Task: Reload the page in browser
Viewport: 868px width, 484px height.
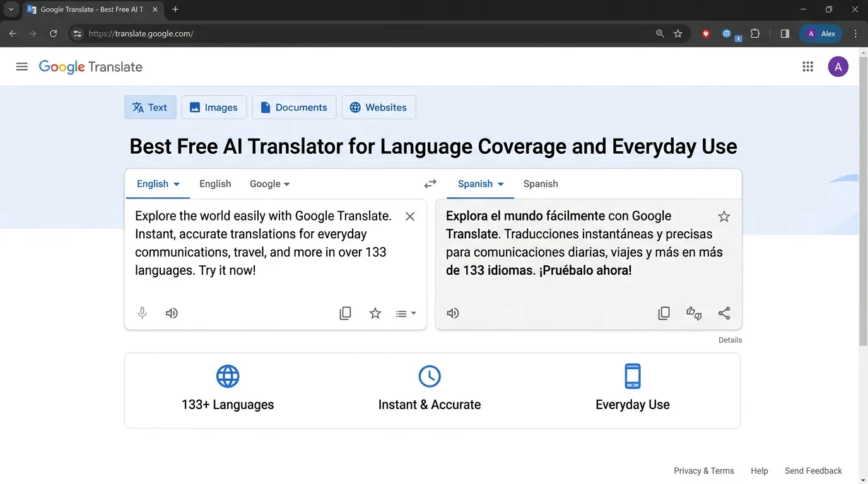Action: click(x=54, y=33)
